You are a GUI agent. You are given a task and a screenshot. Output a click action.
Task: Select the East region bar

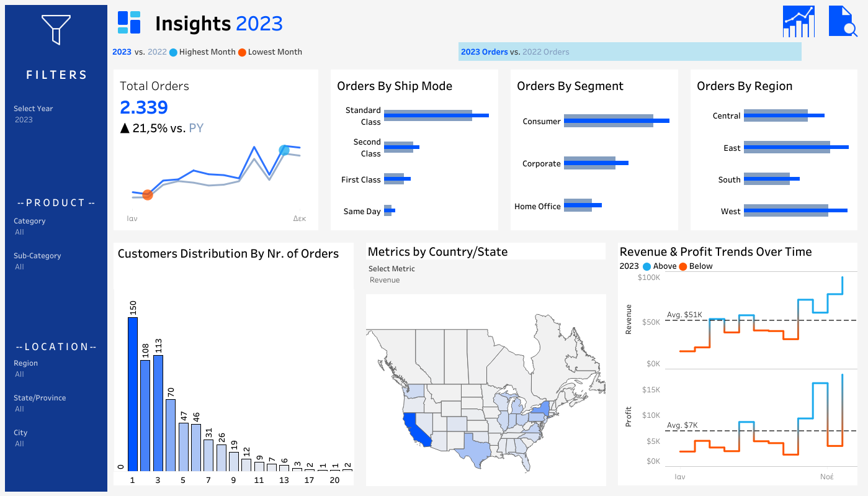point(794,147)
